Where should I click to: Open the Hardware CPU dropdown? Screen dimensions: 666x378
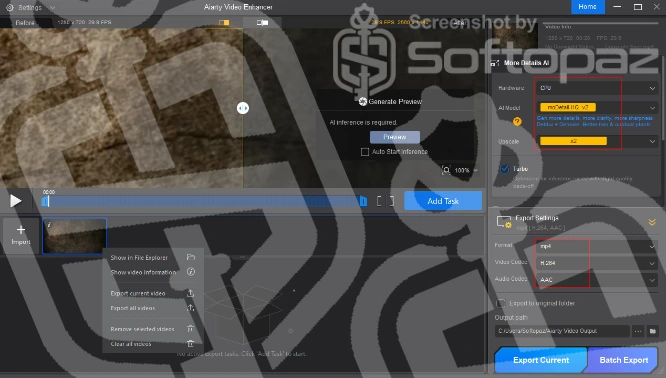tap(597, 88)
